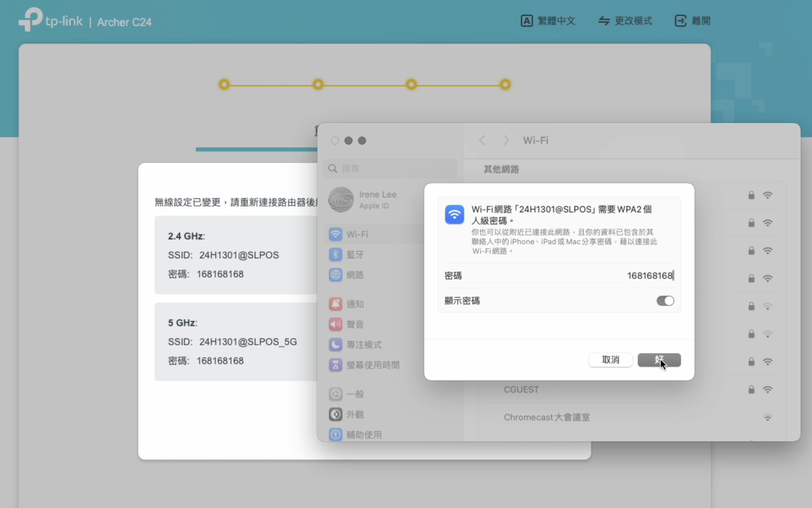812x508 pixels.
Task: Click the magnifier icon in System Settings search
Action: [x=332, y=168]
